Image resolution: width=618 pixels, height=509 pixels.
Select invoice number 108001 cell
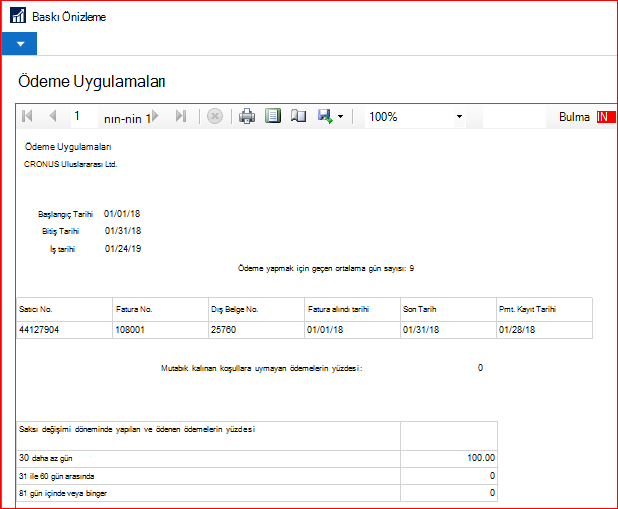pos(160,330)
